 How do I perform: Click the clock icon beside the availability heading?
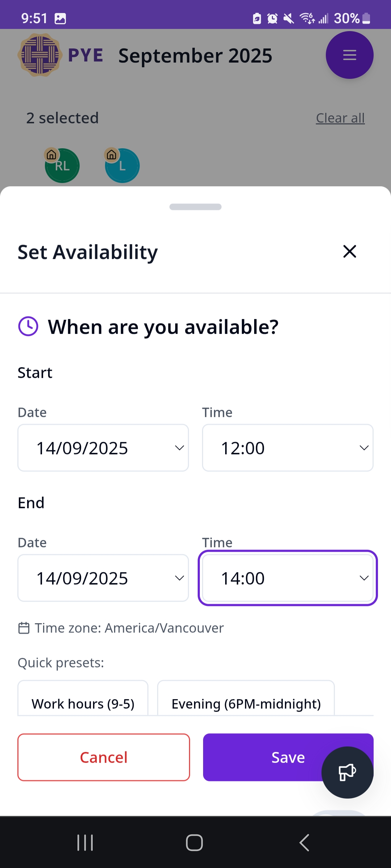pyautogui.click(x=28, y=326)
